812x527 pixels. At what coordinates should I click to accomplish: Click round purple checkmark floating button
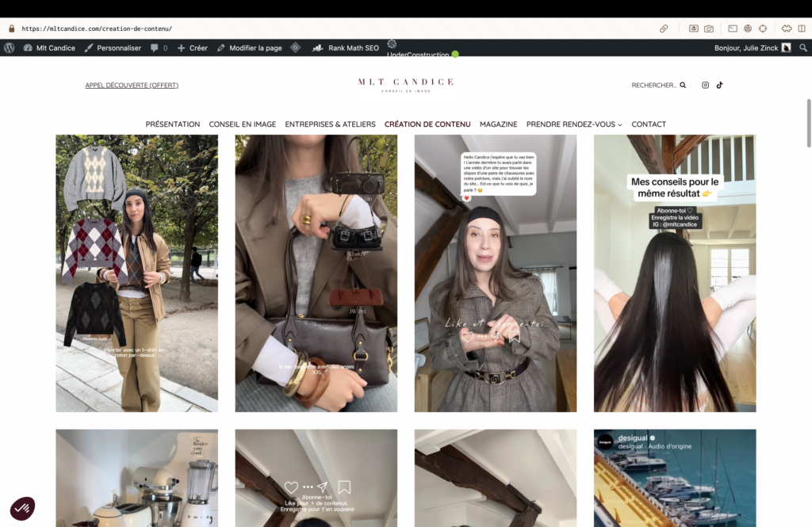point(22,508)
